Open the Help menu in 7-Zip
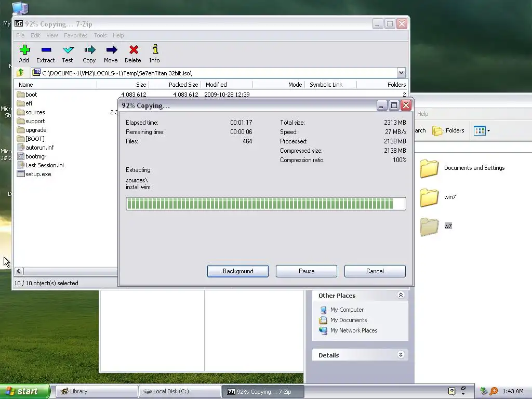This screenshot has height=399, width=532. [118, 35]
